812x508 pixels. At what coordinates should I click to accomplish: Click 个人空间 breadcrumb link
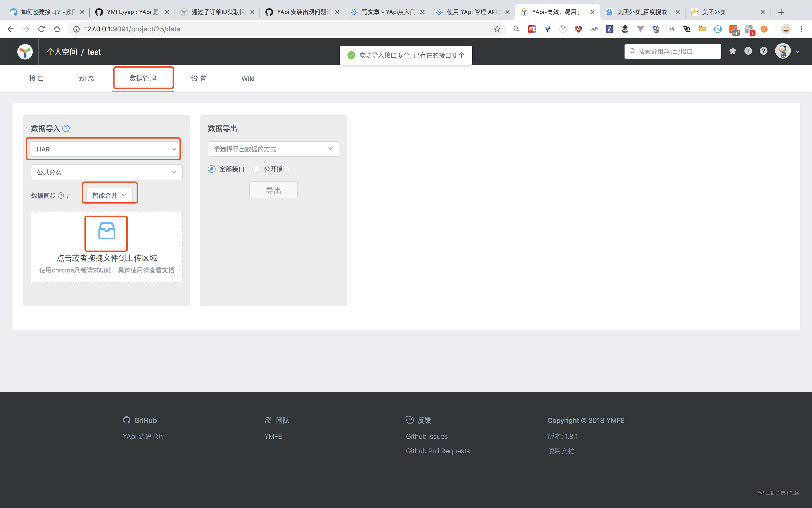[62, 52]
